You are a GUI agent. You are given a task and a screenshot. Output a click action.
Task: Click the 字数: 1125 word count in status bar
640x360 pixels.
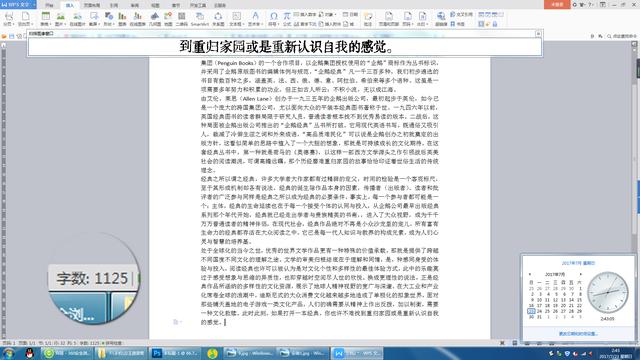(90, 343)
